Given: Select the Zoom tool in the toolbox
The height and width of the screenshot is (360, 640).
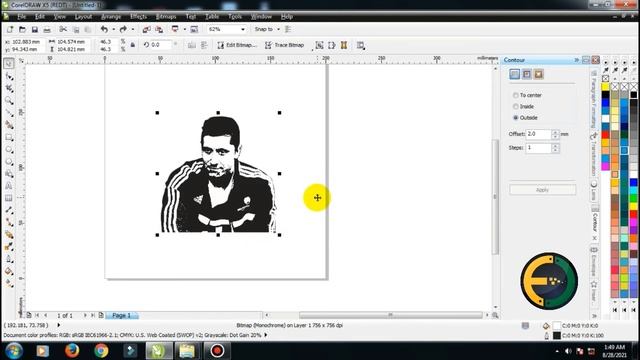Looking at the screenshot, I should coord(9,100).
